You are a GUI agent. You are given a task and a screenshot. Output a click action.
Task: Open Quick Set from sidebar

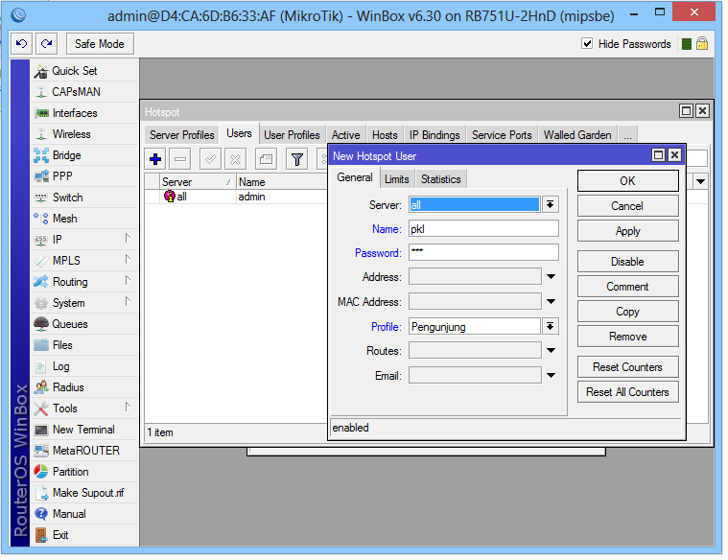point(85,71)
